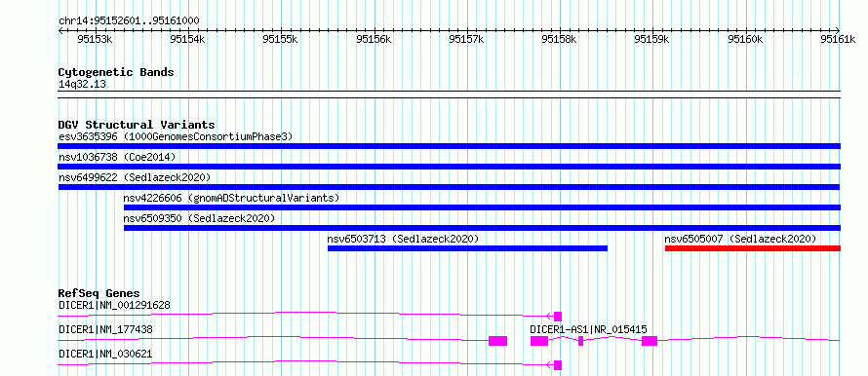Click the Cytogenetic Bands track heading
Viewport: 868px width, 376px height.
coord(116,72)
